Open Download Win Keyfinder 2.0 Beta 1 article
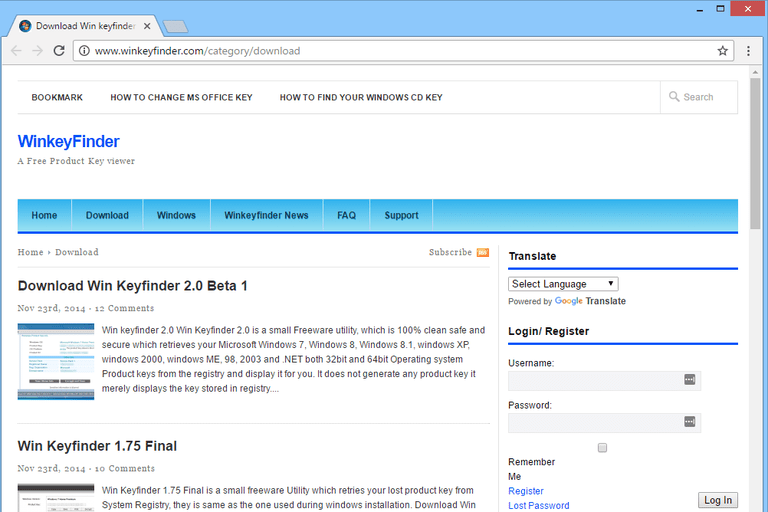The width and height of the screenshot is (768, 512). point(132,286)
